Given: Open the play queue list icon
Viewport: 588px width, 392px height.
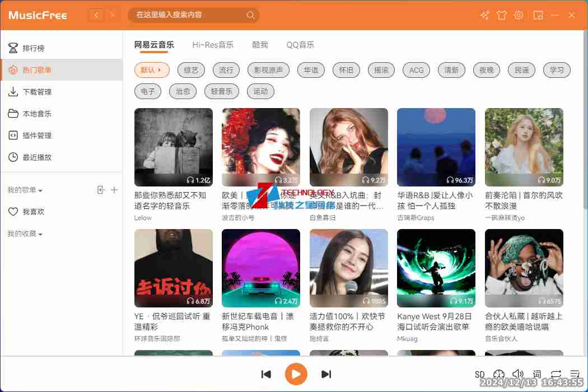Looking at the screenshot, I should click(x=575, y=374).
